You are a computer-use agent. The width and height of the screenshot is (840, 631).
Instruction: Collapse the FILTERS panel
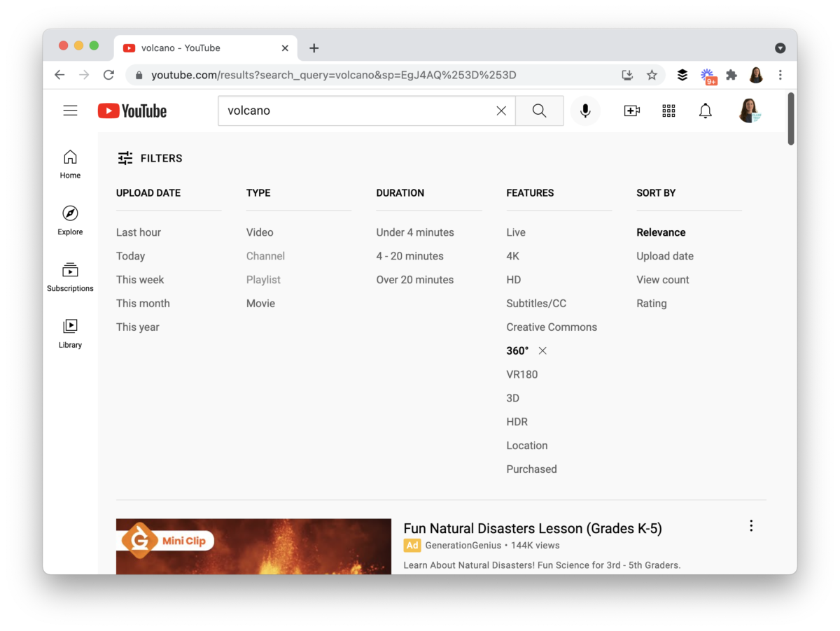point(150,158)
